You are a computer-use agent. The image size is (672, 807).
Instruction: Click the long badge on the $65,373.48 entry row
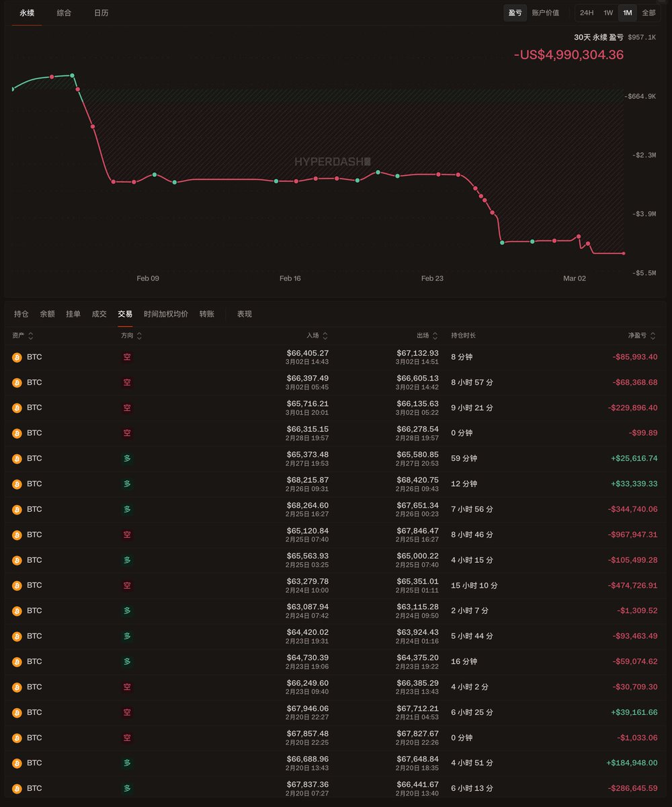point(127,459)
